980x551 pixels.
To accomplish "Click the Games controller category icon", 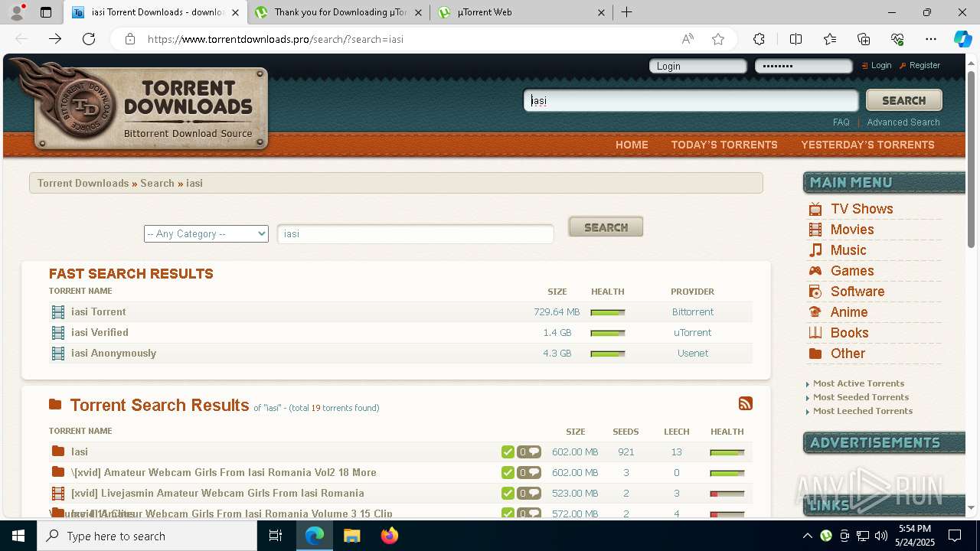I will pyautogui.click(x=815, y=271).
